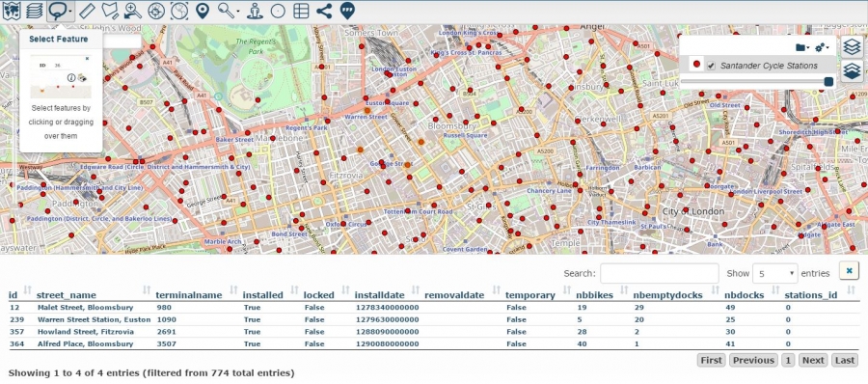Image resolution: width=868 pixels, height=384 pixels.
Task: Go to Previous table page
Action: (x=753, y=360)
